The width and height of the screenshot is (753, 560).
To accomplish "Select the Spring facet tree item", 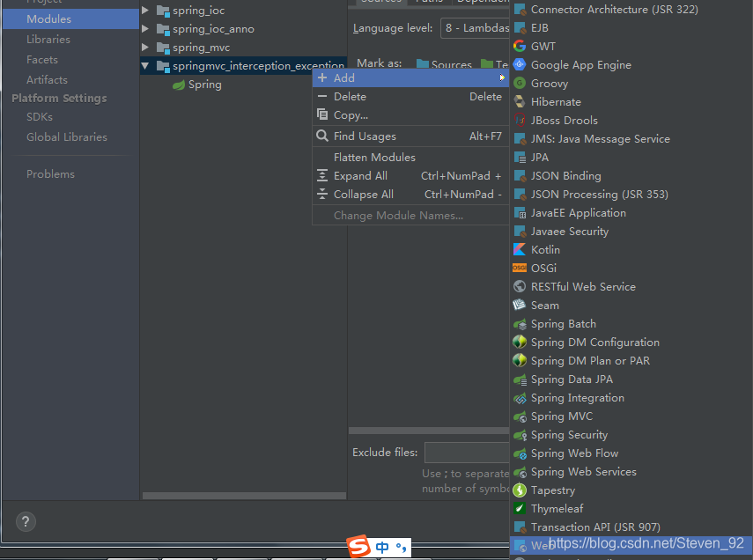I will click(x=197, y=85).
